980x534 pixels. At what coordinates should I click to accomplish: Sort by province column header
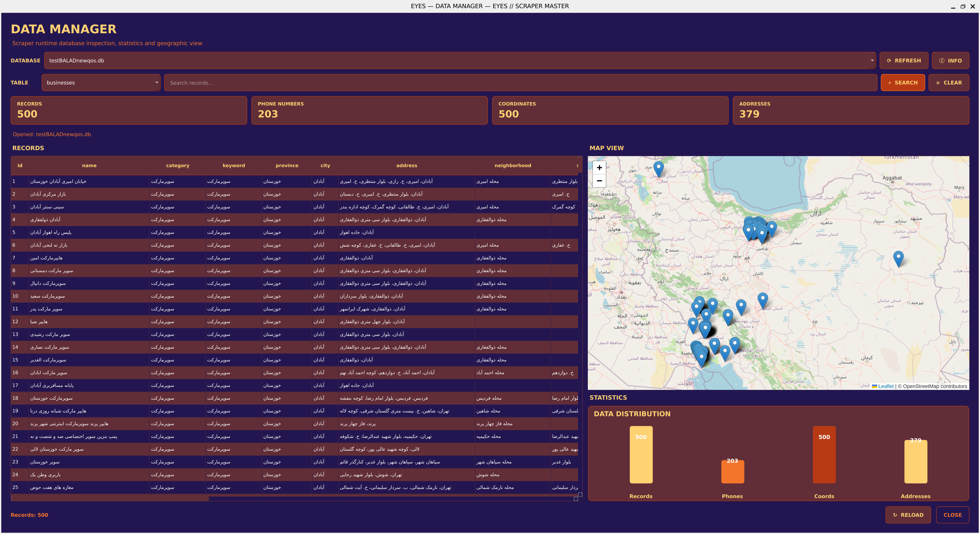coord(287,165)
